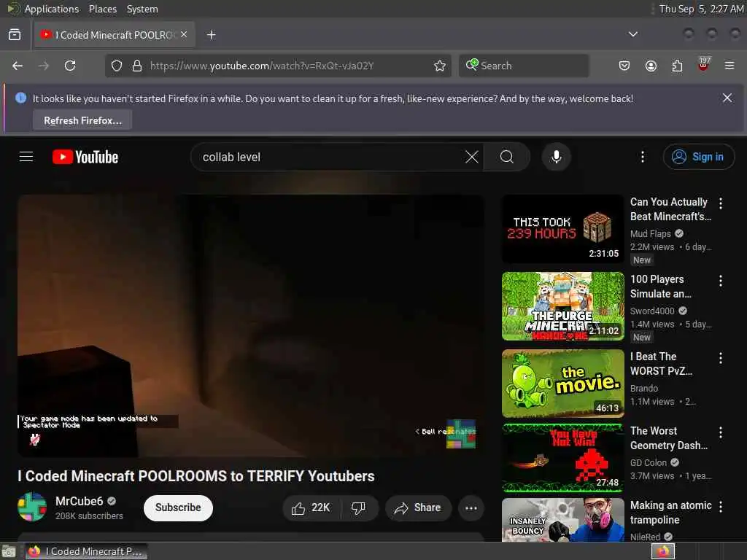The height and width of the screenshot is (560, 747).
Task: Subscribe to MrCube6 channel
Action: click(x=178, y=507)
